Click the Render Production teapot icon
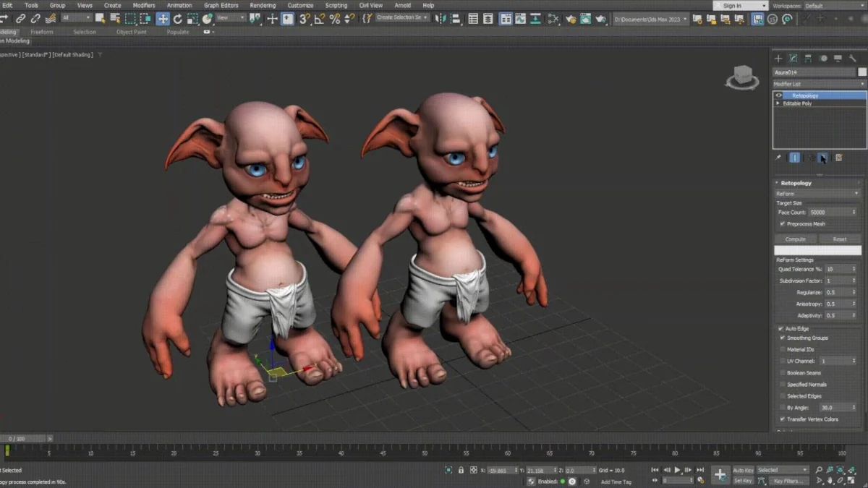Image resolution: width=868 pixels, height=488 pixels. tap(600, 18)
